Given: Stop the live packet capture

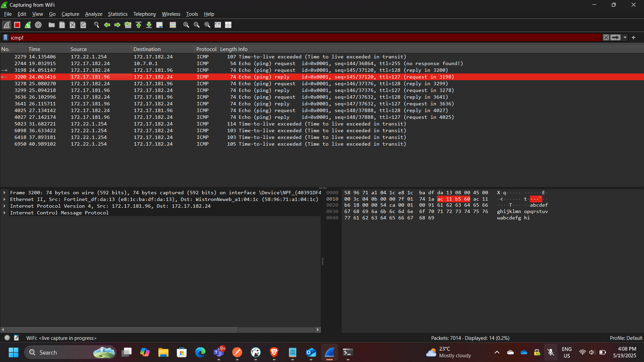Looking at the screenshot, I should point(17,25).
